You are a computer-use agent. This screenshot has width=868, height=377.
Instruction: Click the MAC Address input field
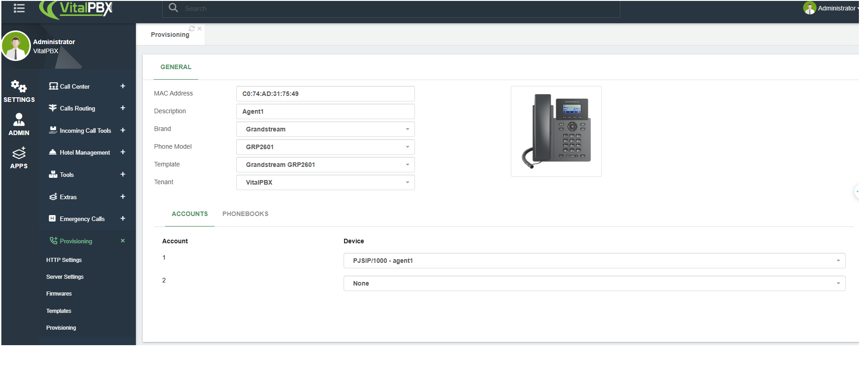pos(325,94)
